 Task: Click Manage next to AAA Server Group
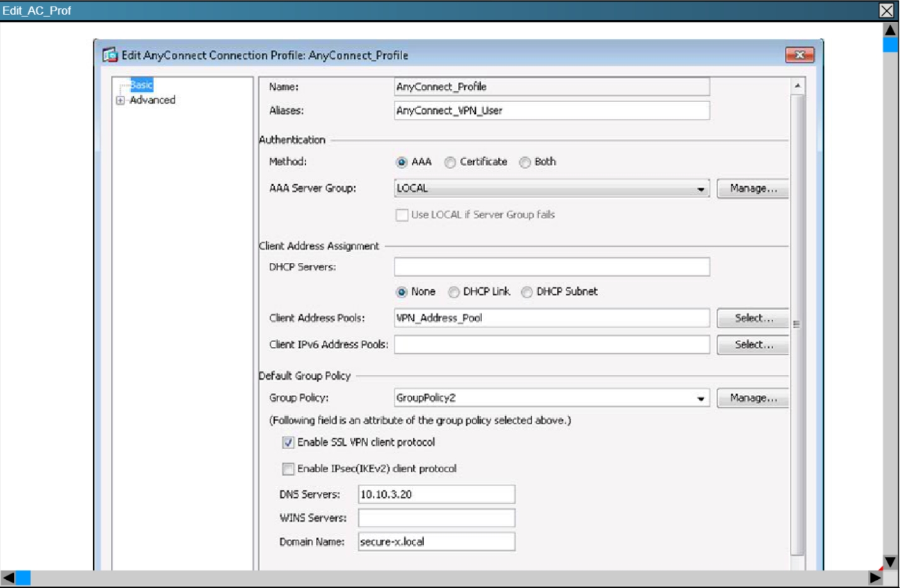[x=753, y=188]
